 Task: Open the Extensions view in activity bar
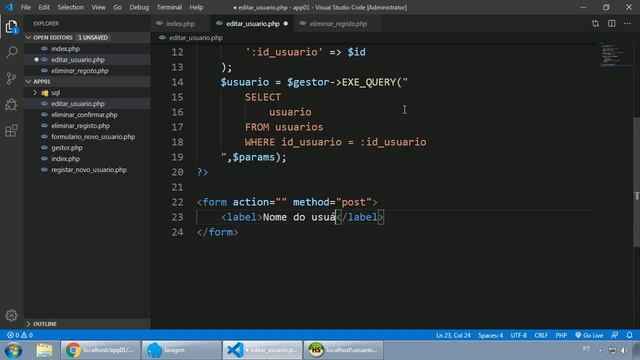[x=11, y=131]
